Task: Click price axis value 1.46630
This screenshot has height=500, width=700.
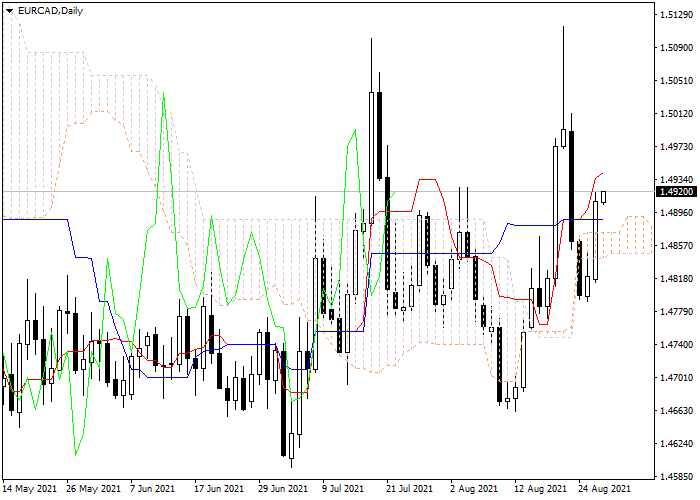Action: point(676,411)
